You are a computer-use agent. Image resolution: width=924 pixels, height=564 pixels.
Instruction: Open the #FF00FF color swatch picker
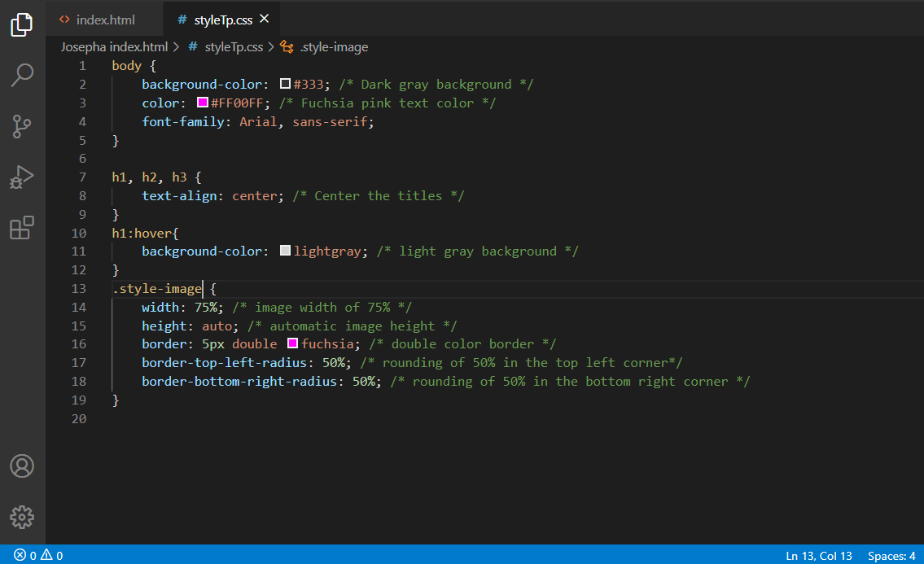[202, 103]
